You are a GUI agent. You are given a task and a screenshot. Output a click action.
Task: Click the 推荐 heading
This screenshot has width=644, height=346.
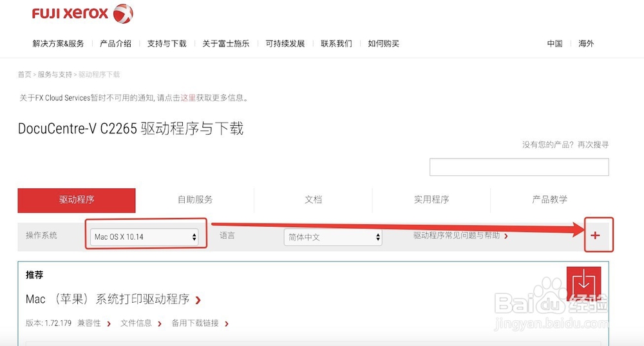tap(35, 275)
